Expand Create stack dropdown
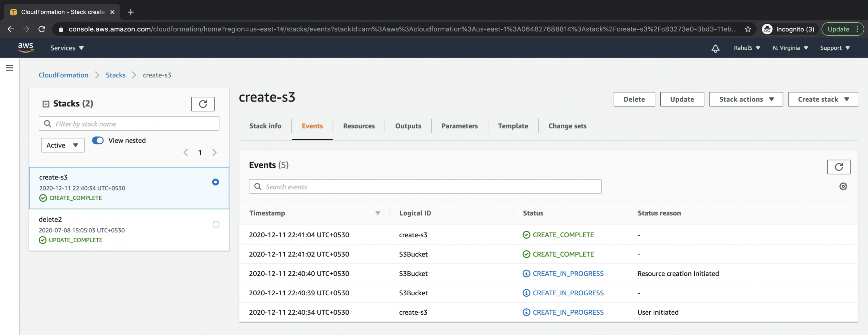868x335 pixels. 823,99
